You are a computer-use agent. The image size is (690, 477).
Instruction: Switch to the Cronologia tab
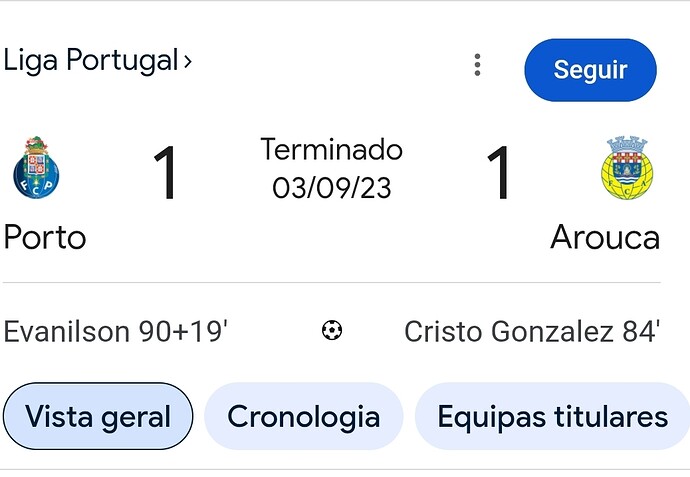(x=303, y=416)
